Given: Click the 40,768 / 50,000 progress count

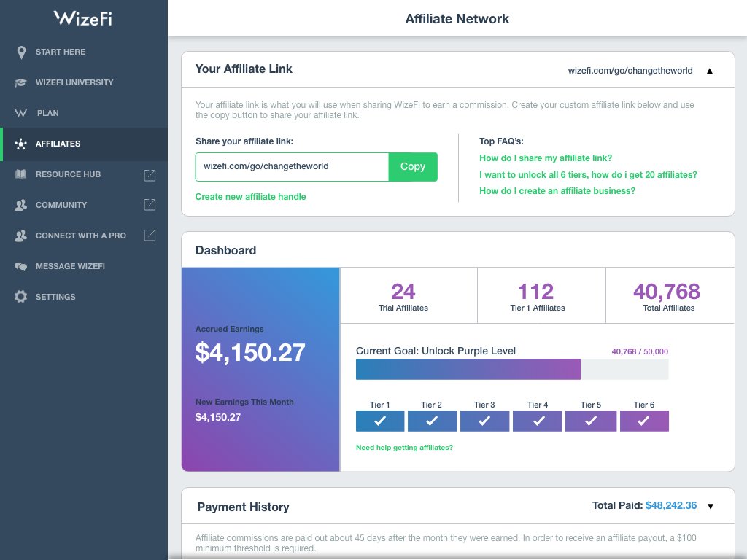Looking at the screenshot, I should tap(640, 351).
